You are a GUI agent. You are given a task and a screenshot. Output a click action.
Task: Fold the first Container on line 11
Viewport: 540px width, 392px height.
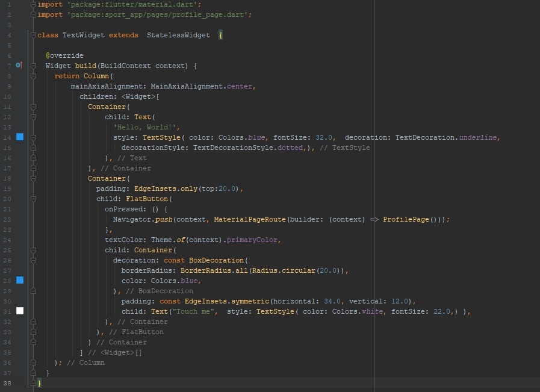pos(33,107)
